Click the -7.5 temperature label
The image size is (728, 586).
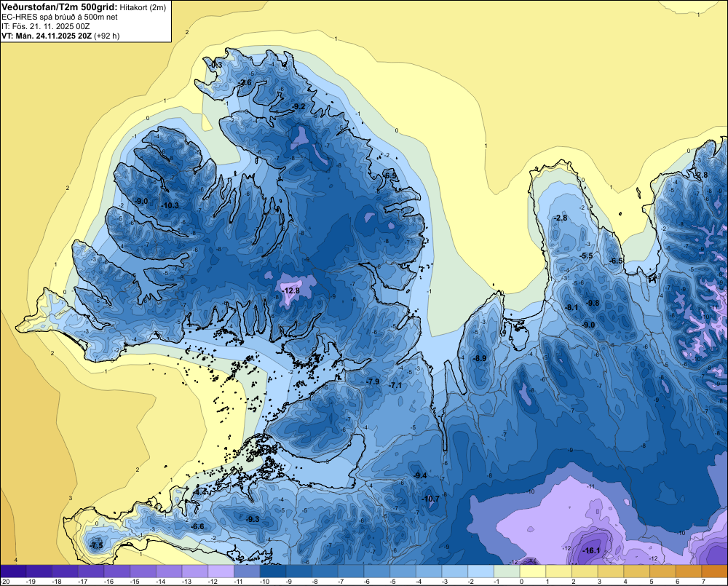click(x=96, y=546)
